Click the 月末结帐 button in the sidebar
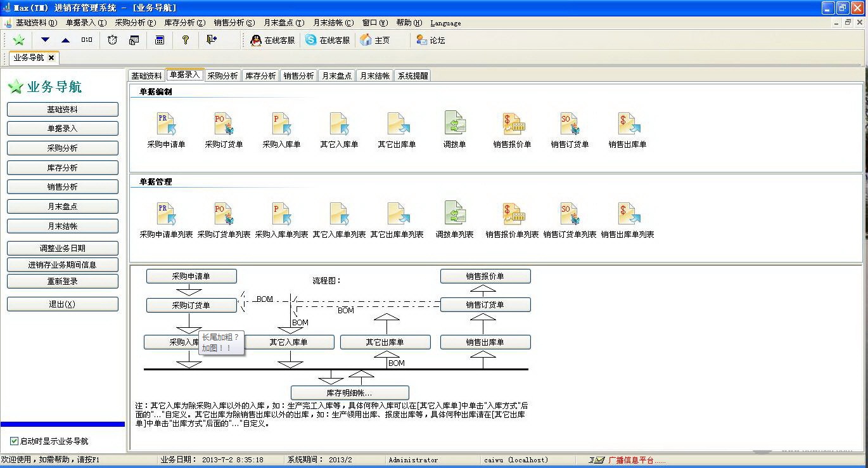The height and width of the screenshot is (468, 868). 63,226
